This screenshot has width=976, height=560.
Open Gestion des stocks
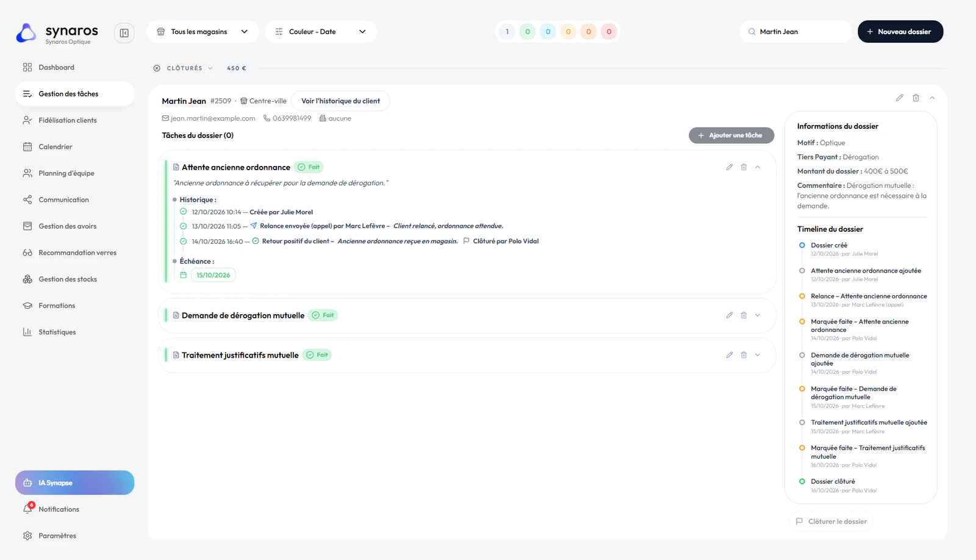pos(74,279)
